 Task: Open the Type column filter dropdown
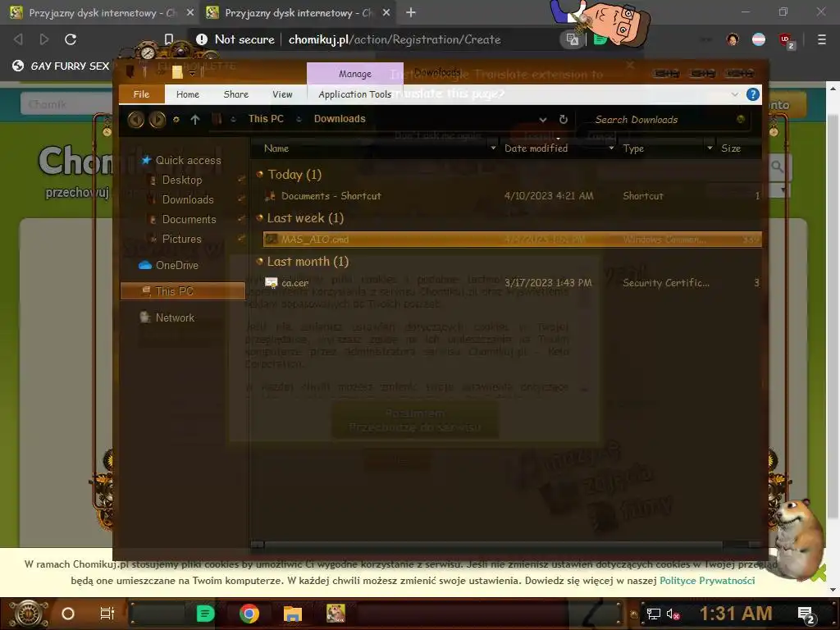click(x=710, y=148)
